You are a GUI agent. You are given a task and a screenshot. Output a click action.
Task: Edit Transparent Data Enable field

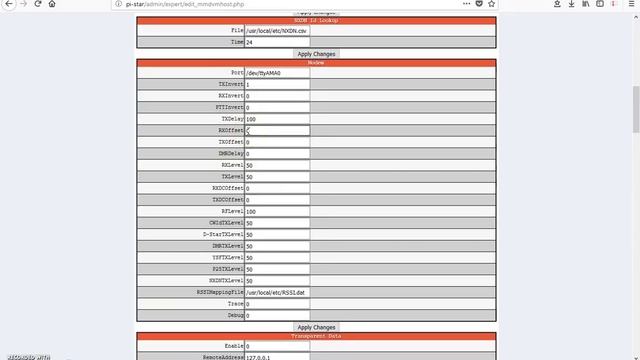click(277, 346)
